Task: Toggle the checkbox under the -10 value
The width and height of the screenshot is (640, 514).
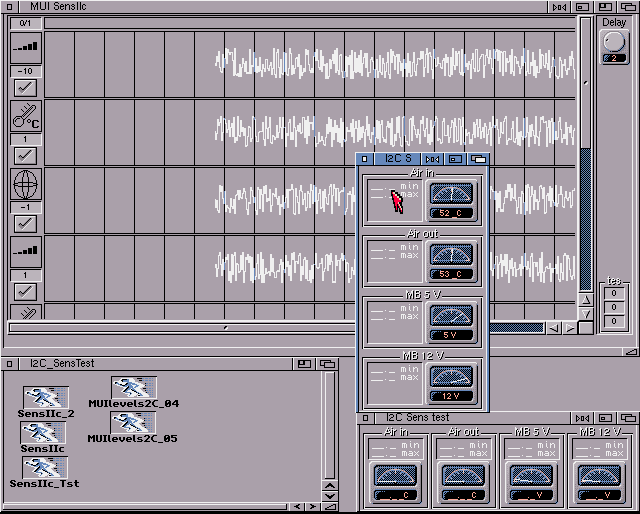Action: (26, 88)
